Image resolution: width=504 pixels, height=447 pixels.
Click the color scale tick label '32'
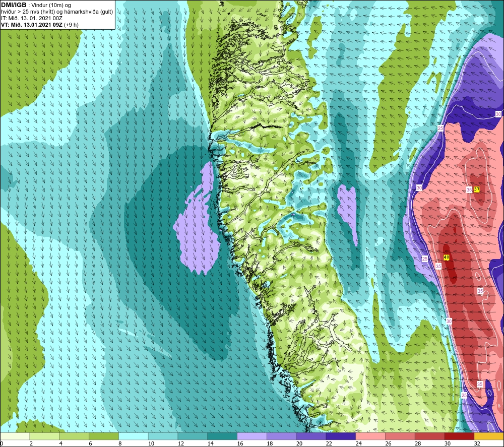(477, 444)
